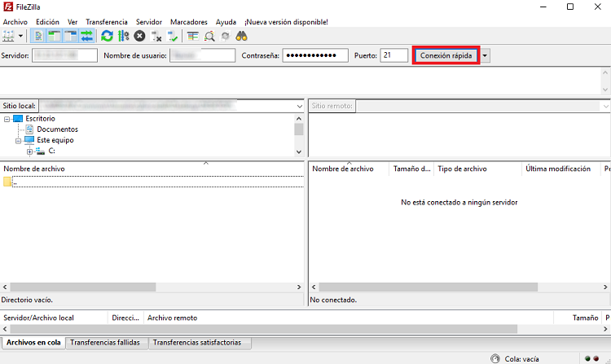Switch to Transferencias fallidas tab
The image size is (611, 364).
click(x=105, y=343)
